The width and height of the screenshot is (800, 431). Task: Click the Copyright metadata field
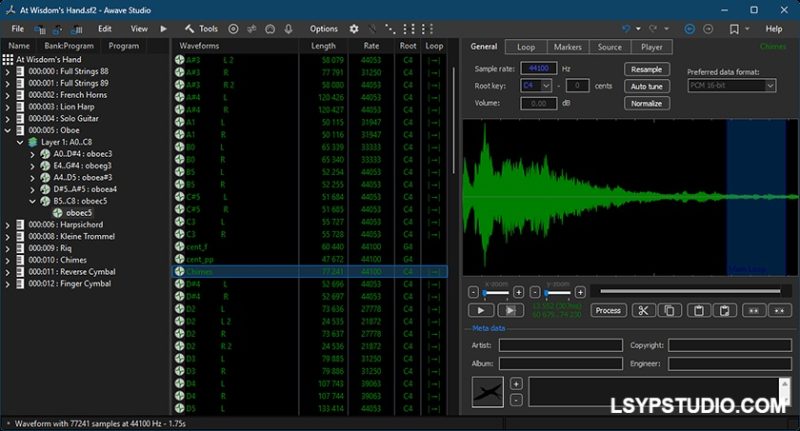click(x=730, y=345)
